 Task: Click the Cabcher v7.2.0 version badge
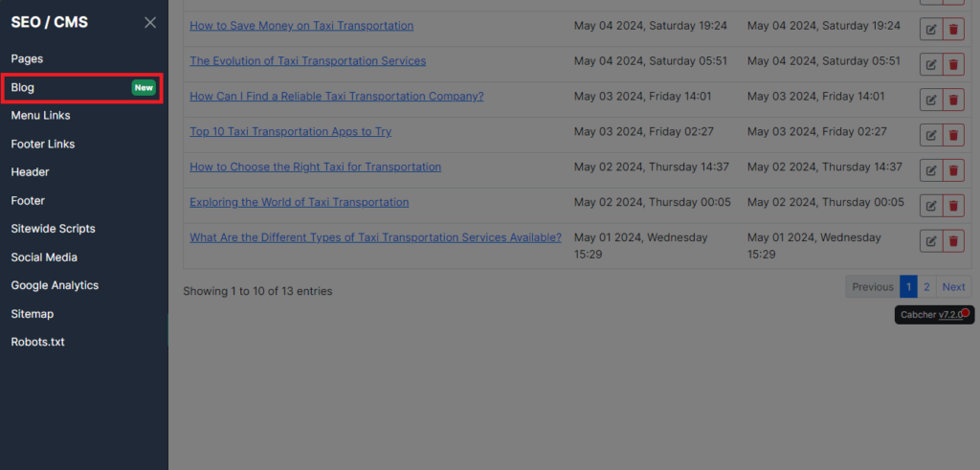[x=934, y=315]
